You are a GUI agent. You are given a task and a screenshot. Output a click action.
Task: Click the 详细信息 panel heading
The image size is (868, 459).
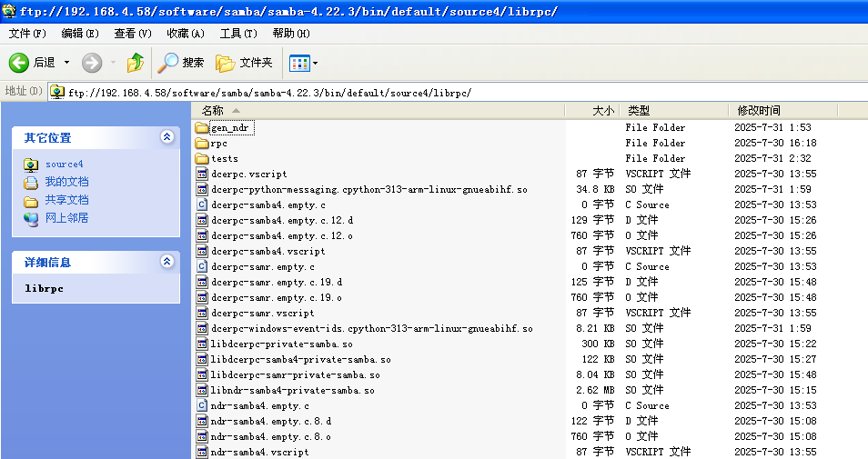coord(47,262)
